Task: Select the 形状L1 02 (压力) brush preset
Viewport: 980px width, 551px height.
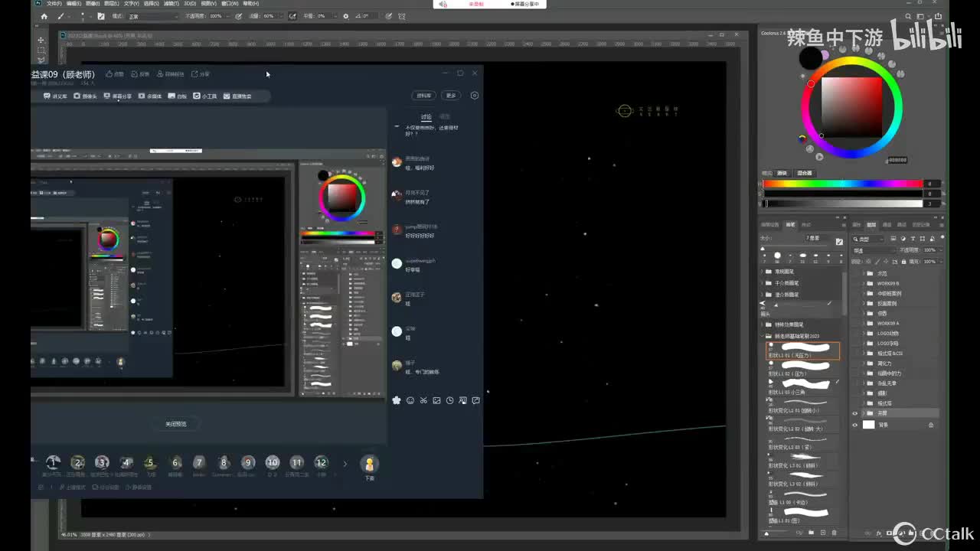Action: (x=804, y=369)
